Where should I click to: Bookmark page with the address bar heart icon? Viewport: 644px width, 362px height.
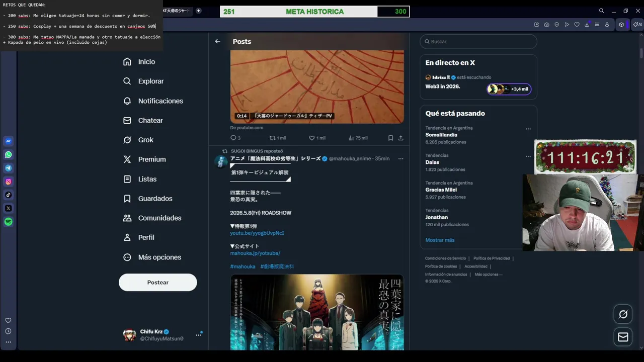tap(577, 25)
